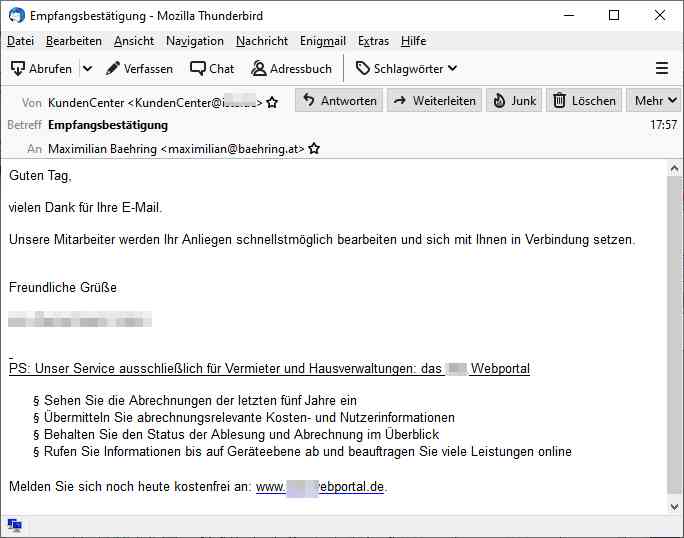Image resolution: width=684 pixels, height=538 pixels.
Task: Compose new message with Verfassen
Action: (x=139, y=68)
